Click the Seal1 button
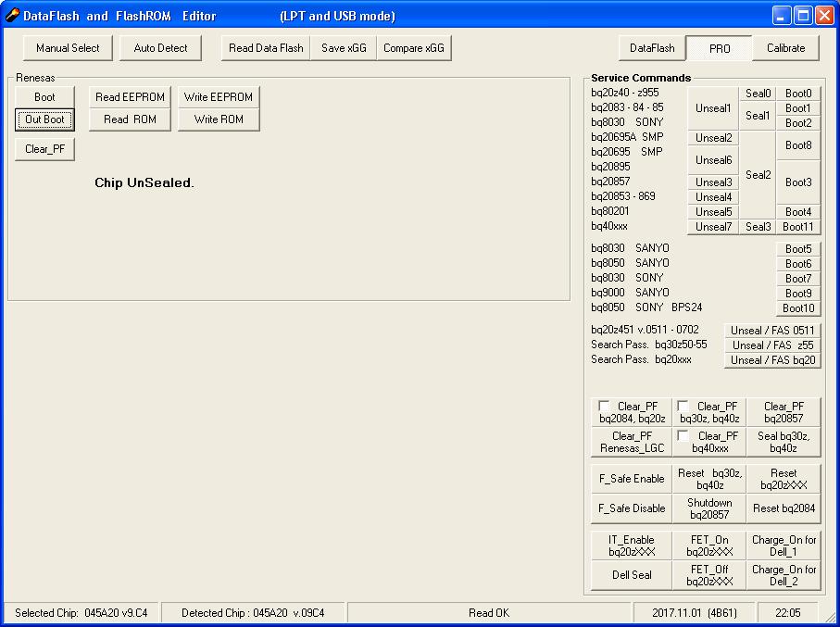840x627 pixels. click(x=758, y=115)
